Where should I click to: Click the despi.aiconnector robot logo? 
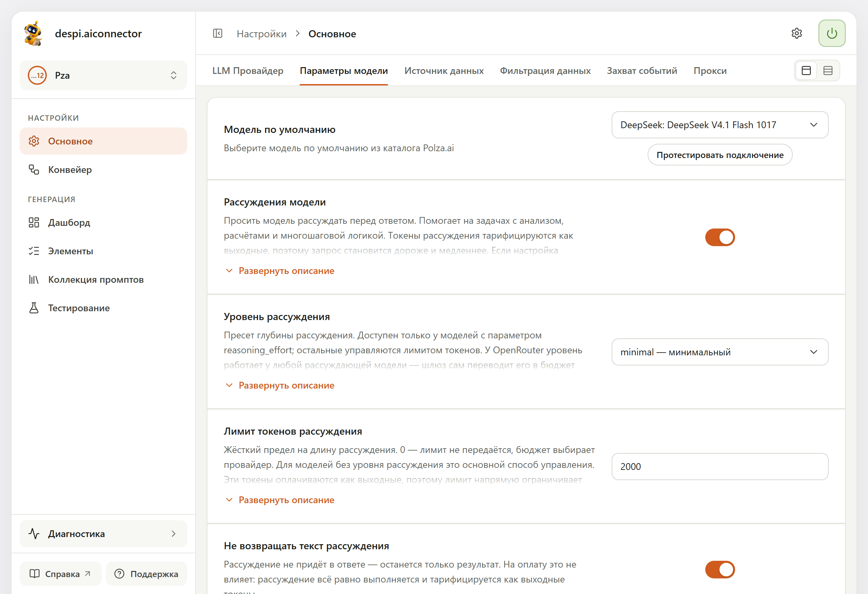tap(33, 33)
